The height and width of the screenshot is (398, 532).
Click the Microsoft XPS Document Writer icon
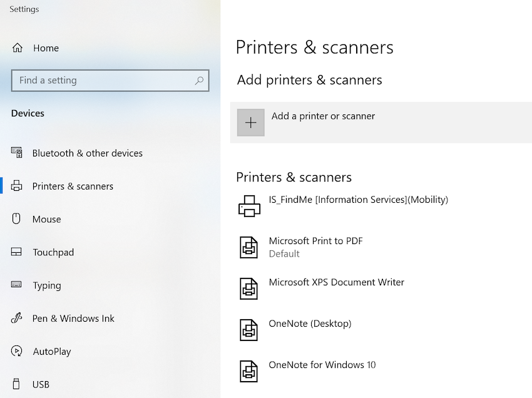click(248, 288)
